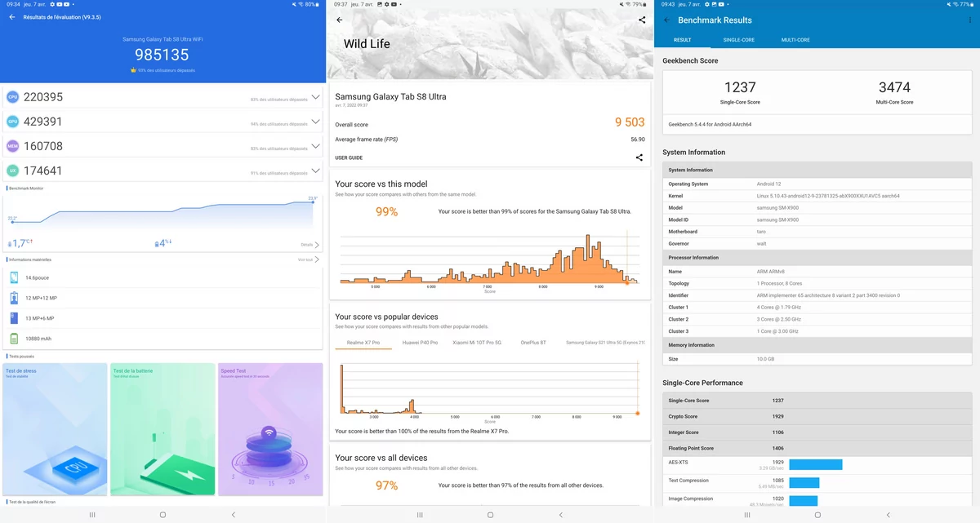Tap the 80% battery indicator in status bar
This screenshot has width=980, height=523.
coord(312,4)
